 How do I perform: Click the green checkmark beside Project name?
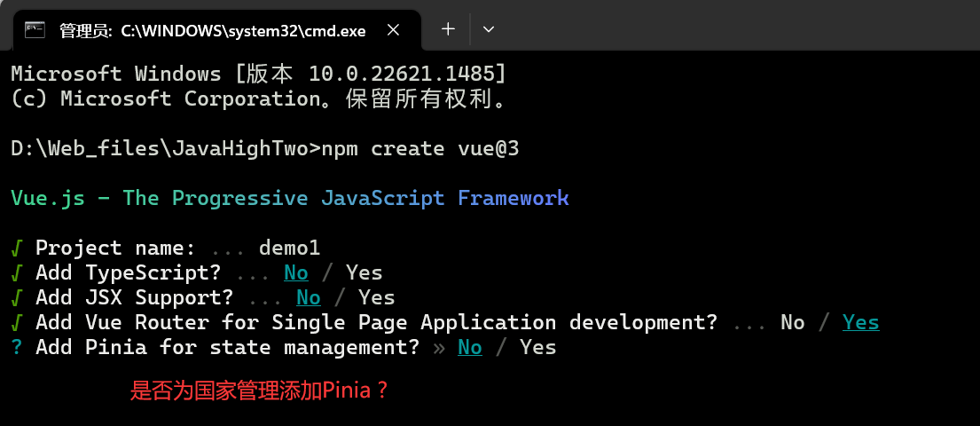(17, 248)
